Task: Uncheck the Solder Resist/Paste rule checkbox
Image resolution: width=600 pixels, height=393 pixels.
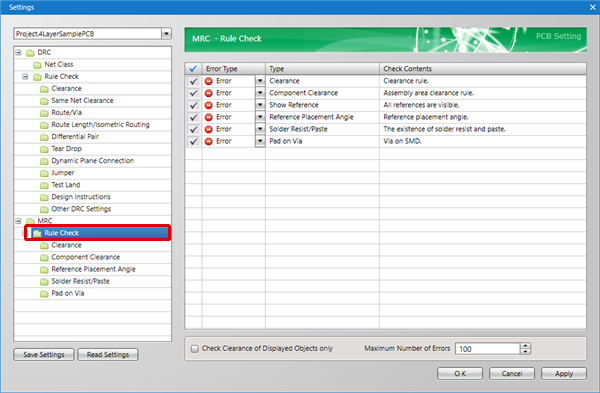Action: (194, 129)
